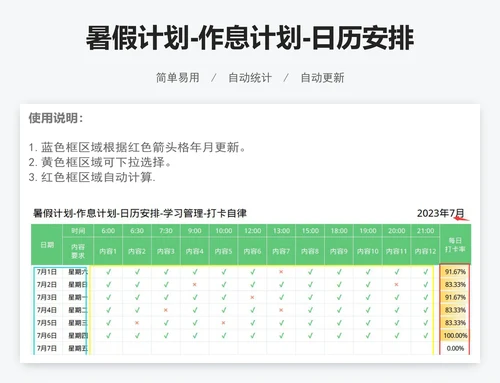This screenshot has width=500, height=383.
Task: Click the 使用说明 heading
Action: 55,118
